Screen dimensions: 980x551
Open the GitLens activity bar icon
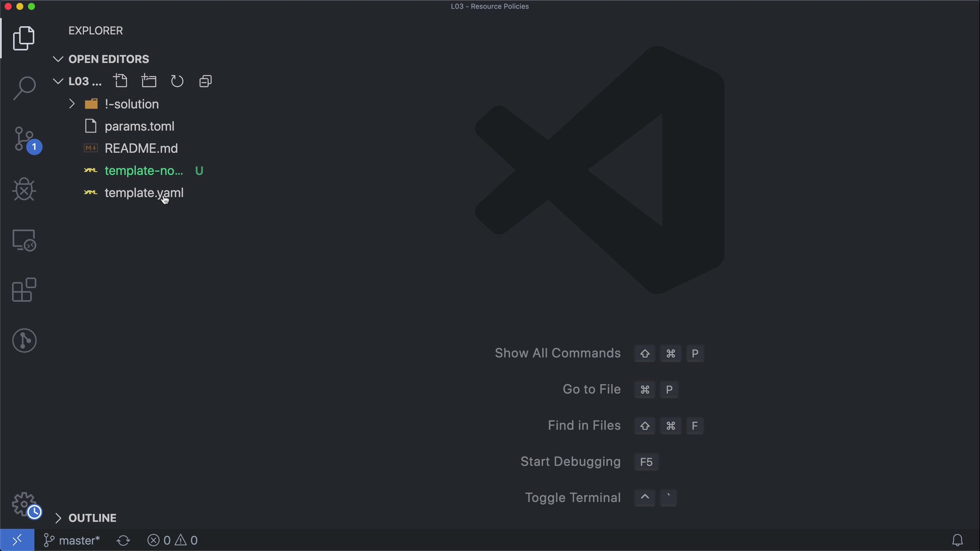(x=24, y=340)
